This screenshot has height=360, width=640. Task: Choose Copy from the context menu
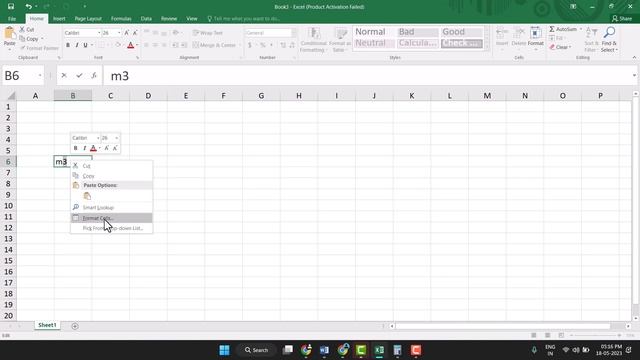(x=111, y=176)
